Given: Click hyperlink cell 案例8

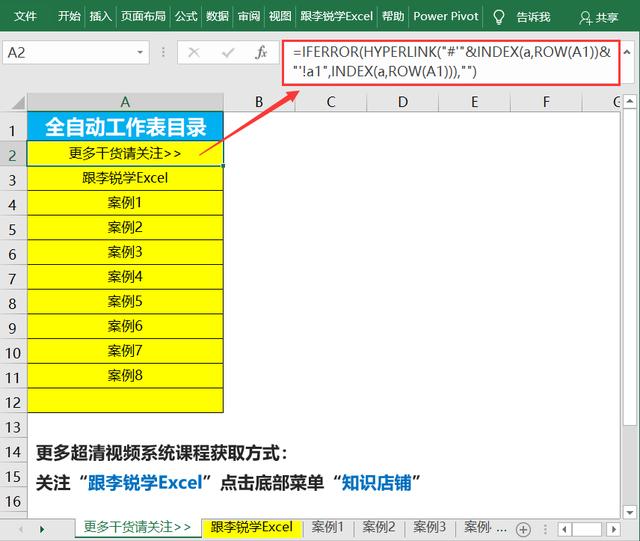Looking at the screenshot, I should (x=125, y=376).
